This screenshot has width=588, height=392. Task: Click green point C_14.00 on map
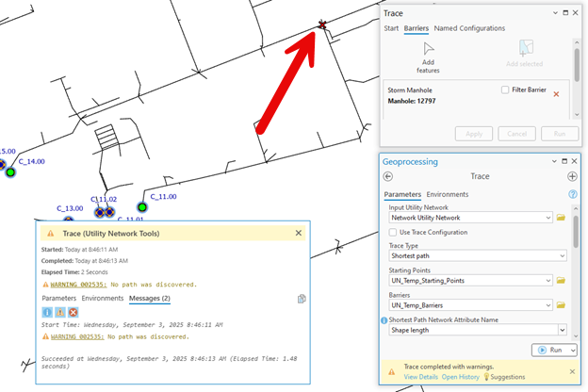pos(10,172)
